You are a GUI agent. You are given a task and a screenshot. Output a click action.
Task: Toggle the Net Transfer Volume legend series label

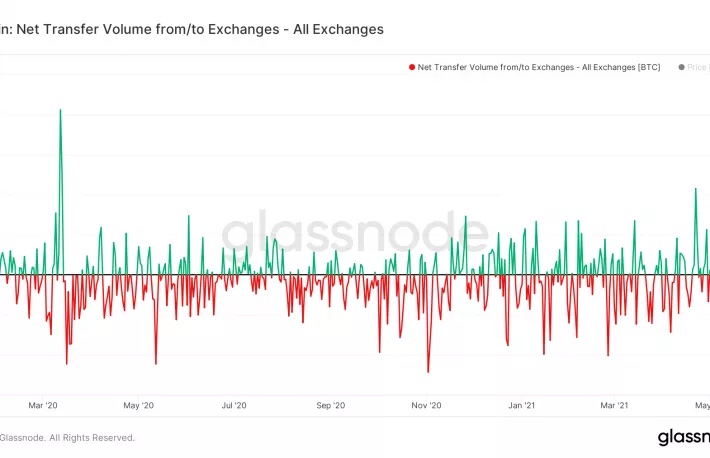pos(538,67)
